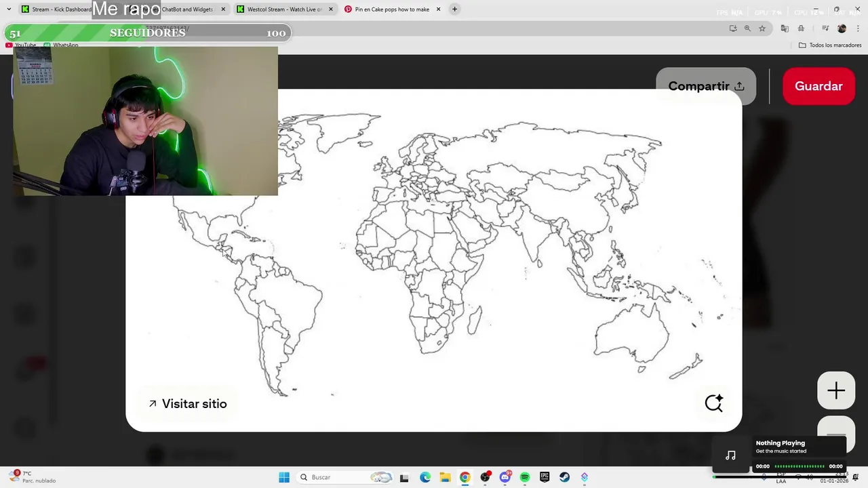Expand the tab search dropdown arrow
Image resolution: width=868 pixels, height=488 pixels.
point(9,9)
